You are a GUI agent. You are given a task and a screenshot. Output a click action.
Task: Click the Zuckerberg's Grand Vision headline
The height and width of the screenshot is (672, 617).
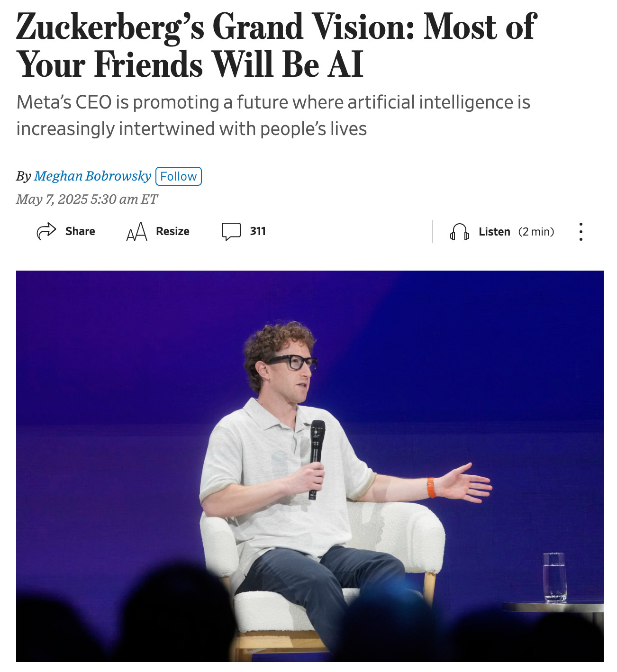[x=276, y=45]
